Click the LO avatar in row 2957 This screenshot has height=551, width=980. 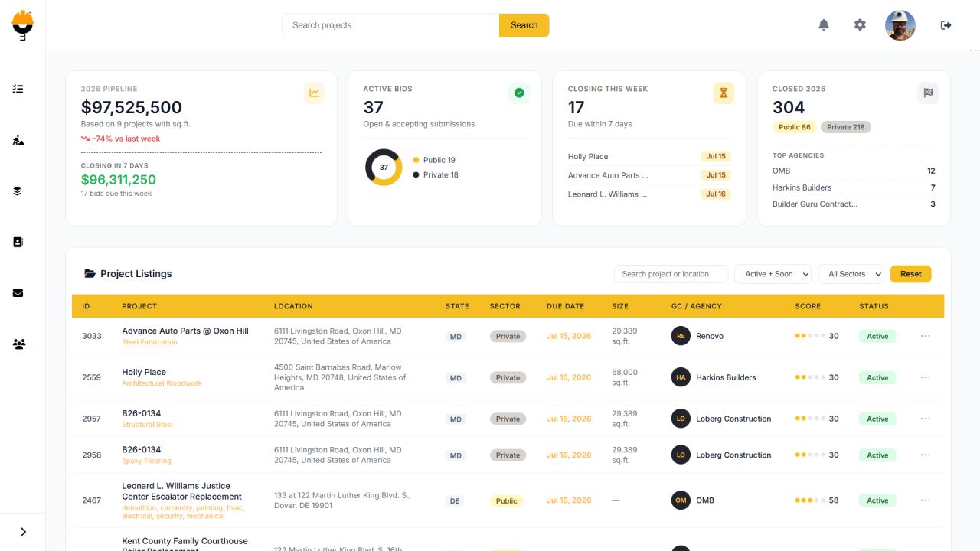pyautogui.click(x=681, y=419)
